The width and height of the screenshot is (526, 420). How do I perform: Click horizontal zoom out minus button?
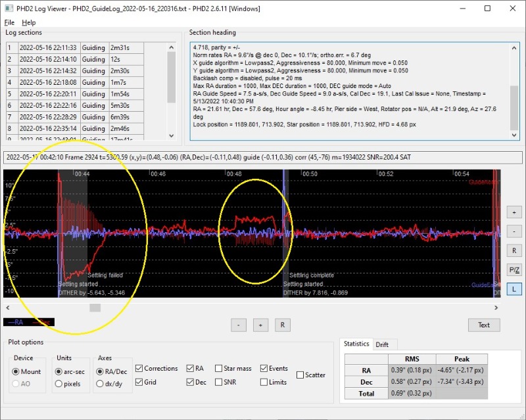click(x=239, y=325)
